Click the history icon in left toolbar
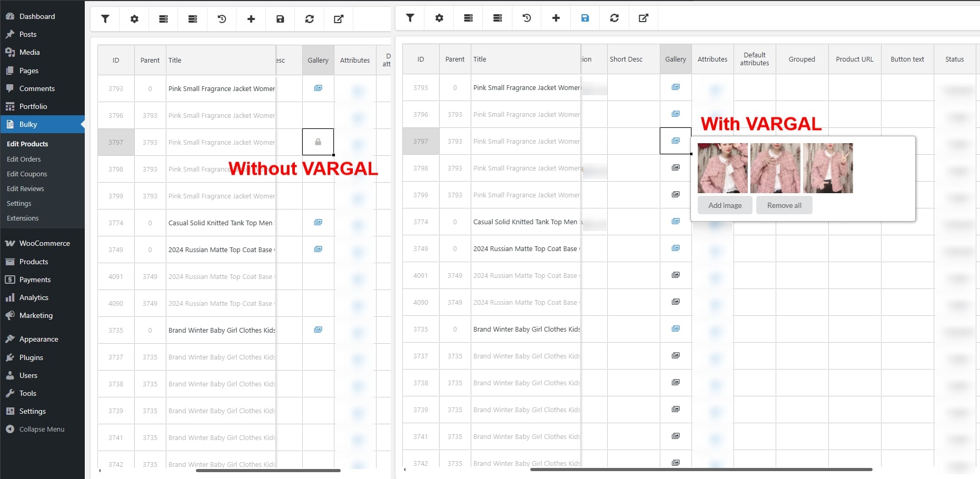This screenshot has height=479, width=980. [x=222, y=19]
